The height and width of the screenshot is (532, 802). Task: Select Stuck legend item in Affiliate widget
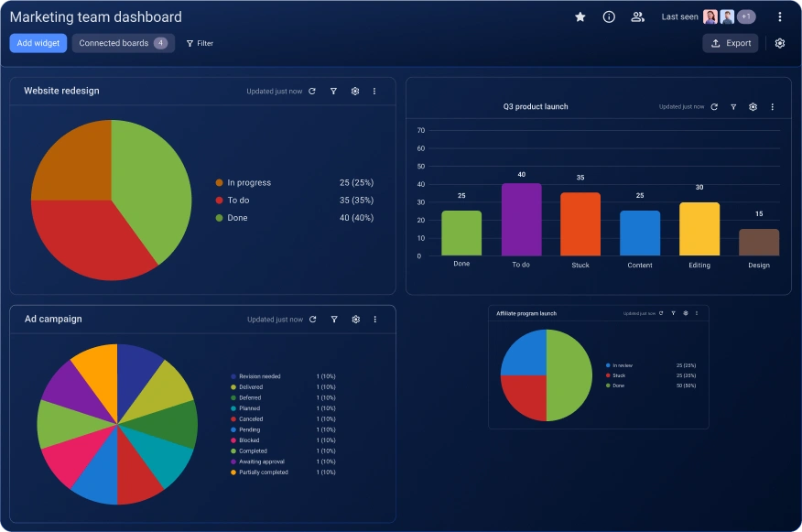pos(651,375)
